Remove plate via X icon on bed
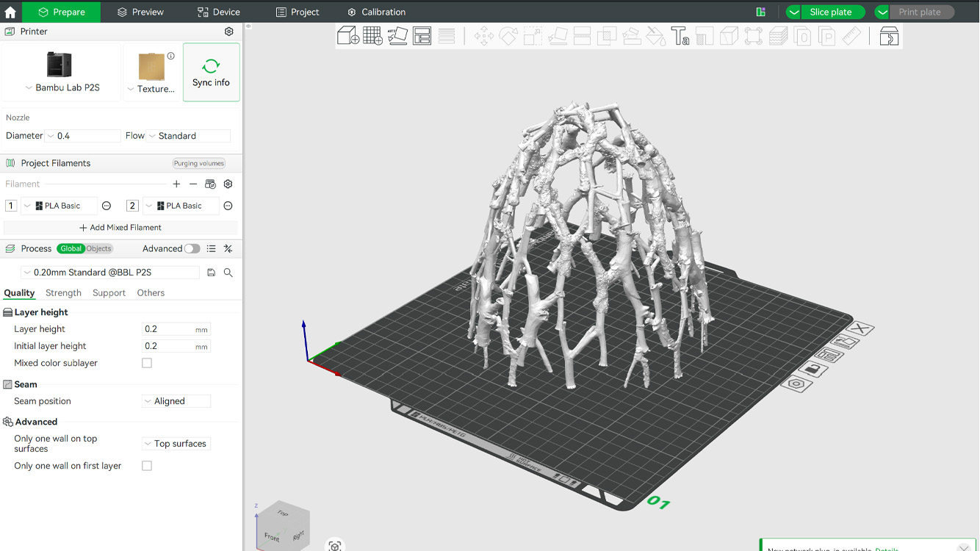Viewport: 980px width, 551px height. tap(861, 329)
